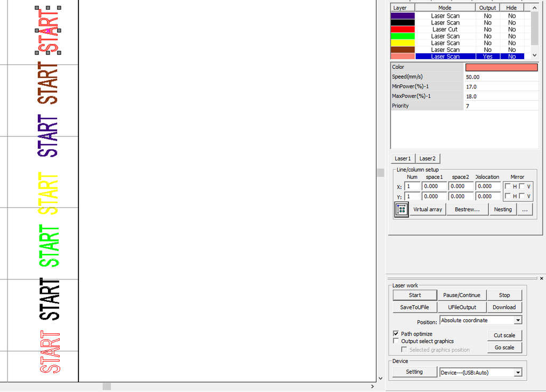This screenshot has height=392, width=546.
Task: Select the salmon layer color swatch
Action: [x=403, y=57]
